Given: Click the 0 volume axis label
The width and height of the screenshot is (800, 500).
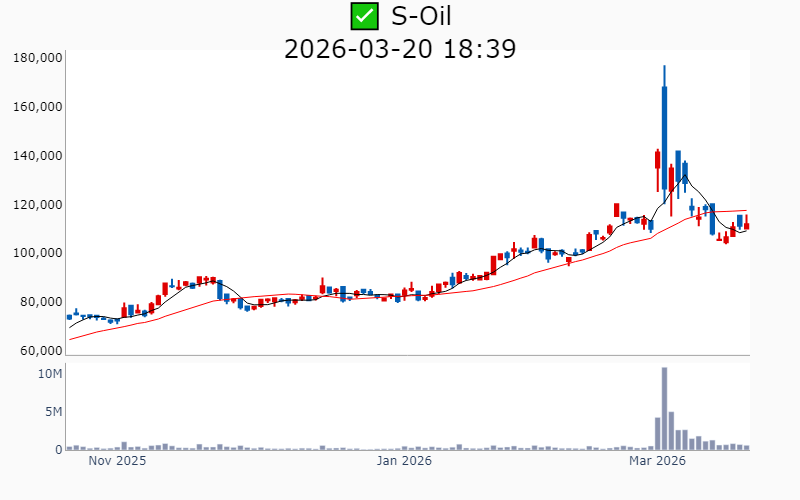Looking at the screenshot, I should (59, 450).
